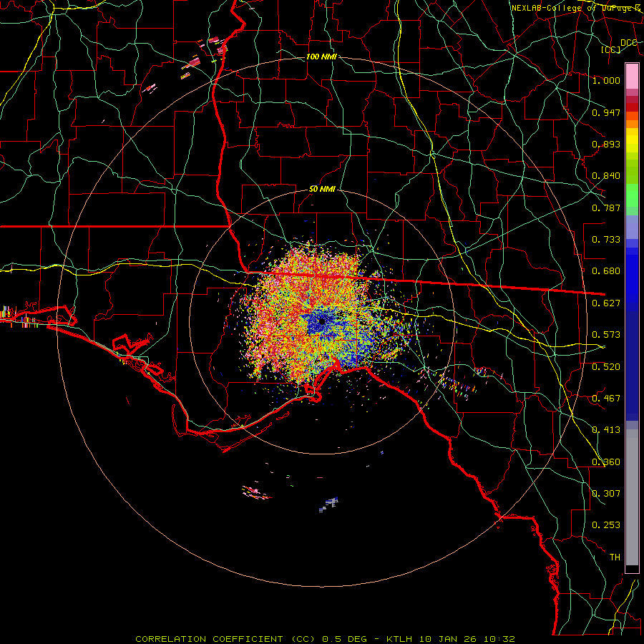Pick the black swatch at color bar bottom
This screenshot has width=644, height=644.
(632, 568)
